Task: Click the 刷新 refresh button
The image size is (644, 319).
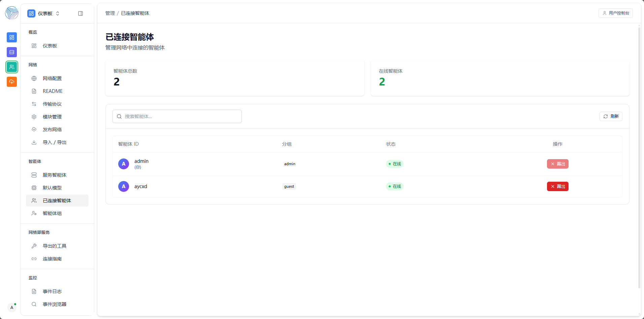Action: point(611,116)
